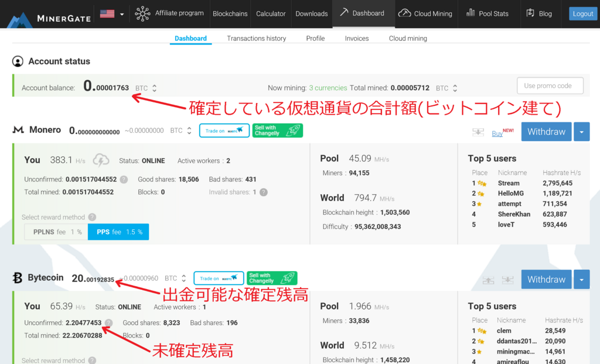Click the Account status user icon
This screenshot has width=600, height=364.
18,61
